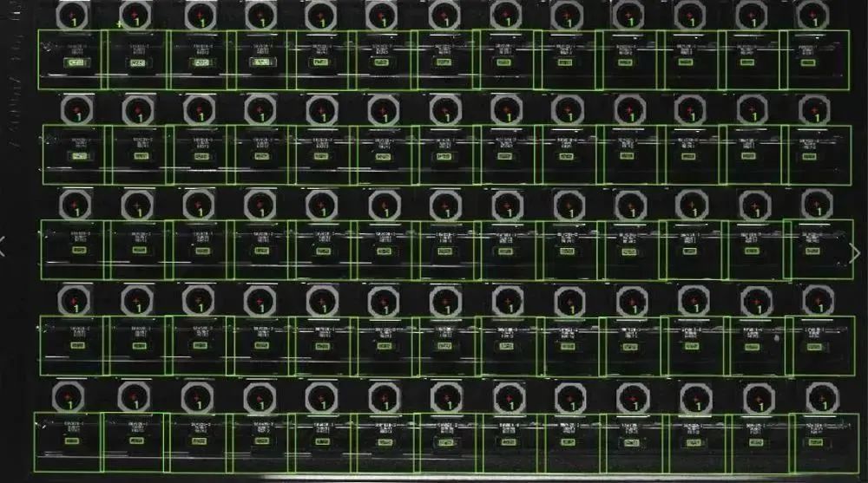Choose the seventh circular marker in fourth row
868x483 pixels.
[x=444, y=300]
